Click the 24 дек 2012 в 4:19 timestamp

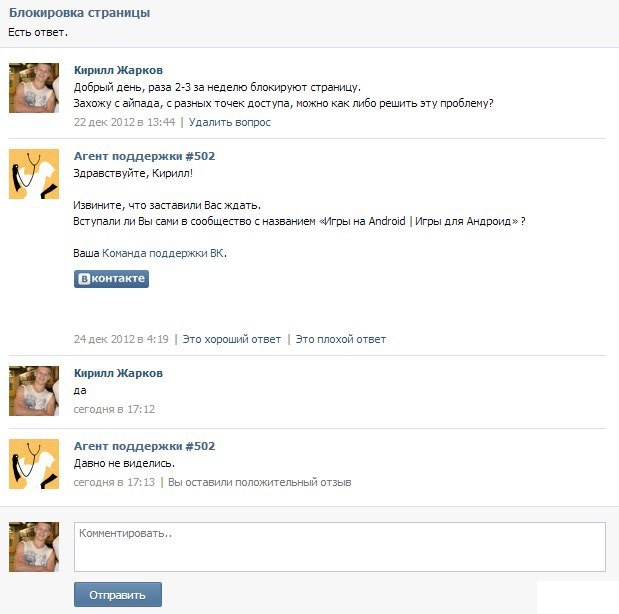click(121, 339)
